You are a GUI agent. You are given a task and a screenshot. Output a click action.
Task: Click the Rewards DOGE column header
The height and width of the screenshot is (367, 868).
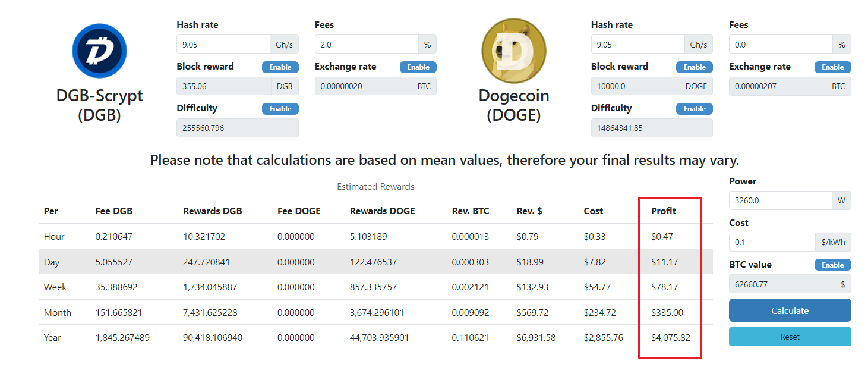(x=383, y=211)
